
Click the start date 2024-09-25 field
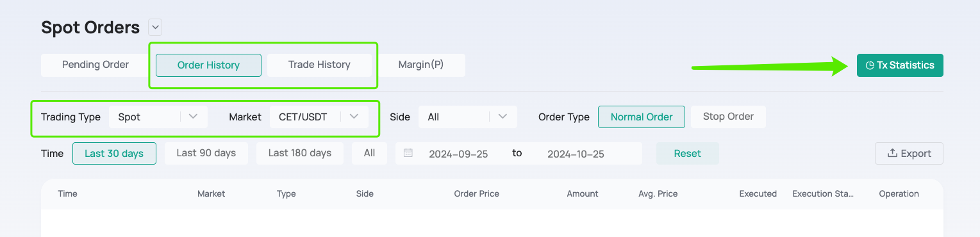point(458,154)
